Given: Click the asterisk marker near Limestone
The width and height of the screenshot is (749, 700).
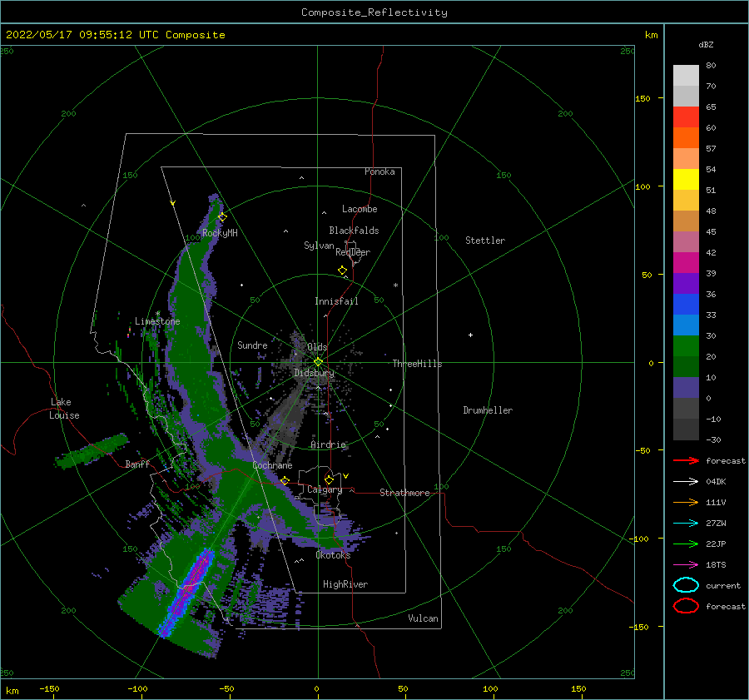Looking at the screenshot, I should (157, 314).
